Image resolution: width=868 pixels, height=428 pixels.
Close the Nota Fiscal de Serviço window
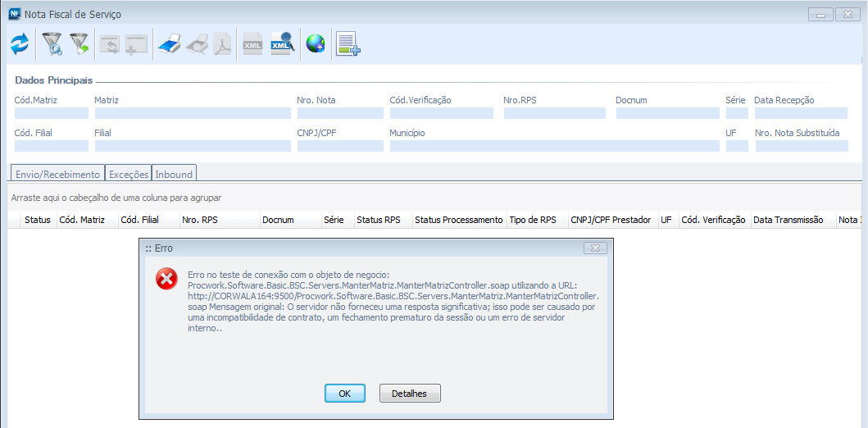coord(848,15)
